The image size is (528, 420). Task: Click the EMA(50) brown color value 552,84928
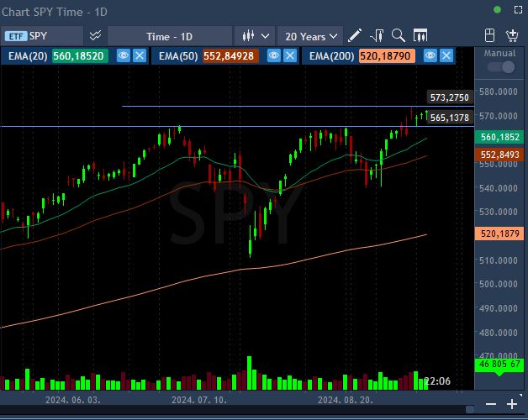tap(230, 56)
